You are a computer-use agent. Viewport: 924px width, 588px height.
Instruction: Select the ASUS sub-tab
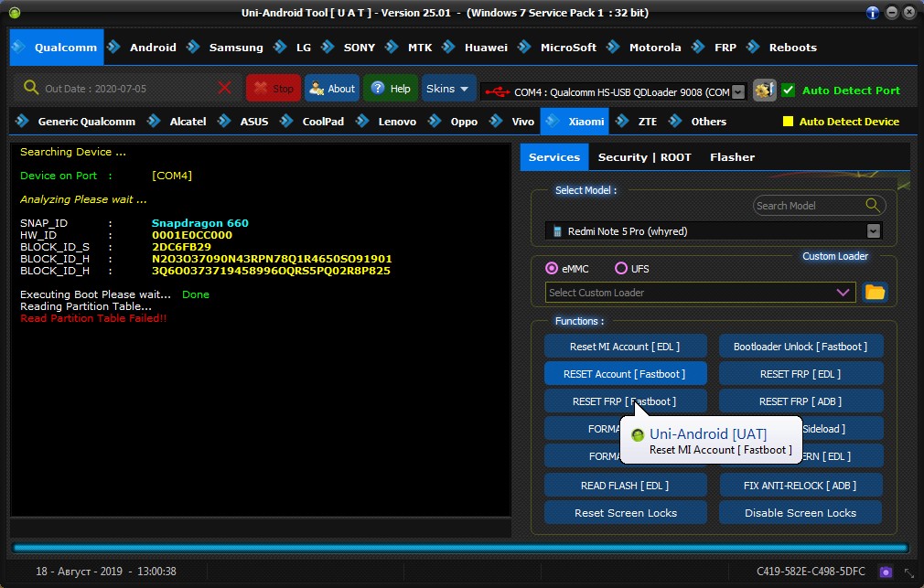pyautogui.click(x=254, y=122)
